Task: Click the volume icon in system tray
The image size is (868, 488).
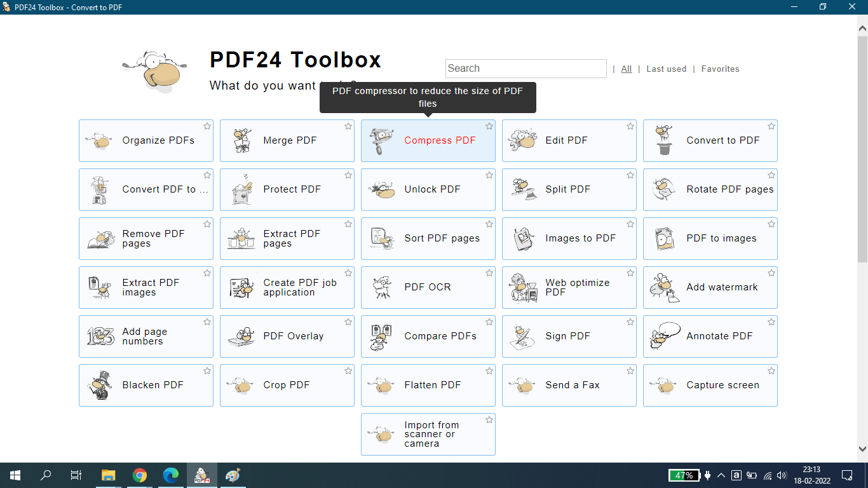Action: pyautogui.click(x=782, y=475)
